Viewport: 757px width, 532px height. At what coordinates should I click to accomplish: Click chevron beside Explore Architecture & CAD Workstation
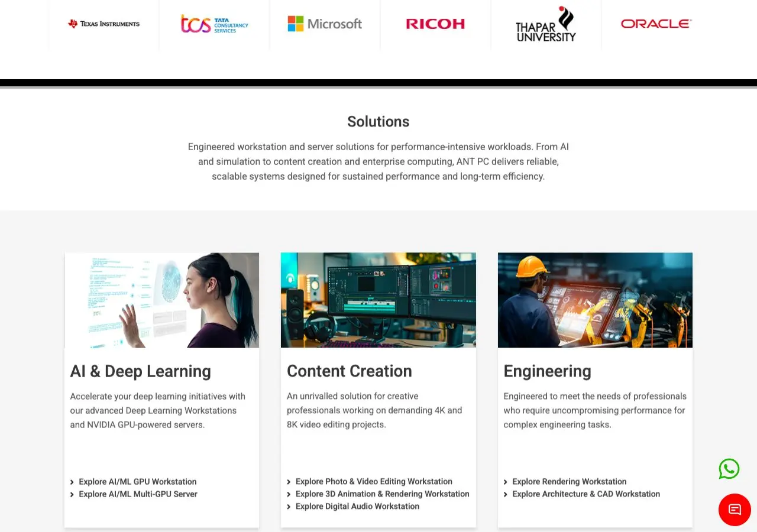(506, 495)
